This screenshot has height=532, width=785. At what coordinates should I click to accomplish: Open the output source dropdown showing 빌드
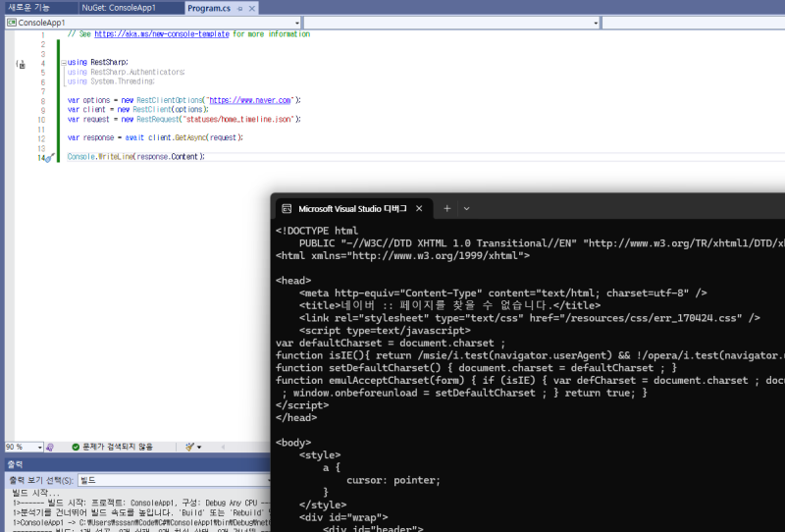coord(177,480)
